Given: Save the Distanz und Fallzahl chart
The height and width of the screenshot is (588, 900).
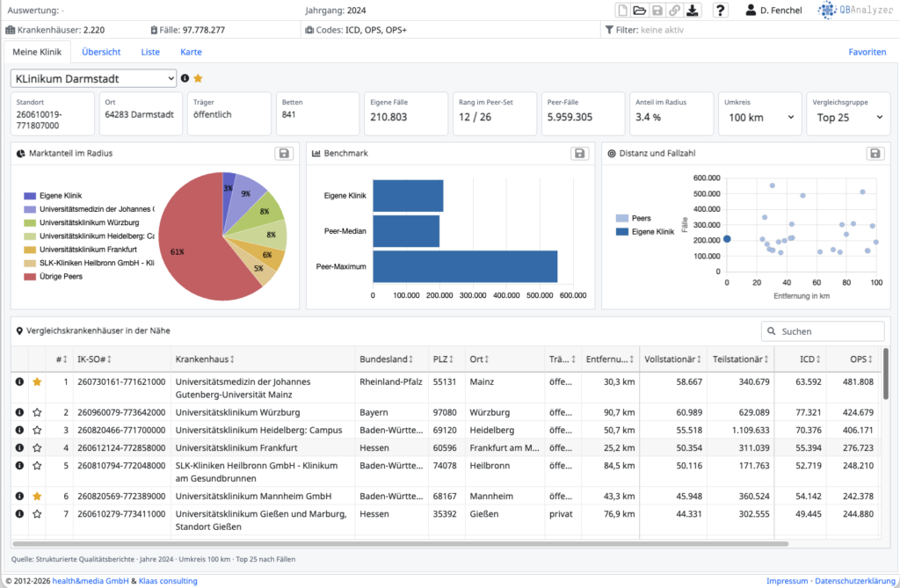Looking at the screenshot, I should [875, 153].
